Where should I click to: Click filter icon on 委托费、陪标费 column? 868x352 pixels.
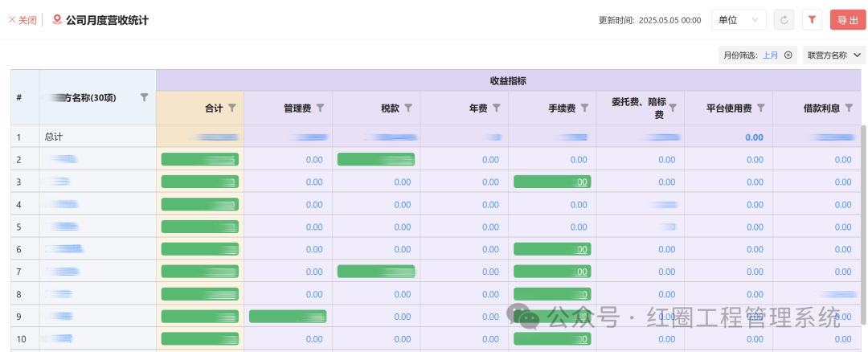pos(674,108)
